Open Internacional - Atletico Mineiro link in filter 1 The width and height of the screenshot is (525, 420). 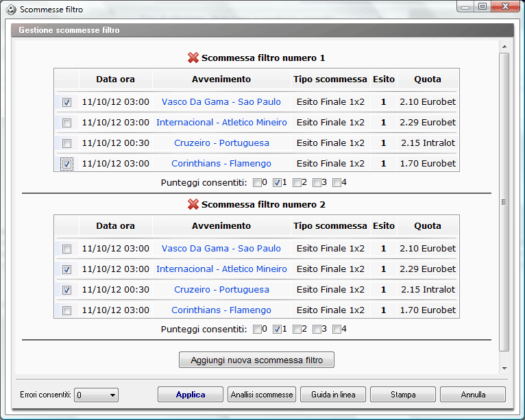[x=221, y=123]
